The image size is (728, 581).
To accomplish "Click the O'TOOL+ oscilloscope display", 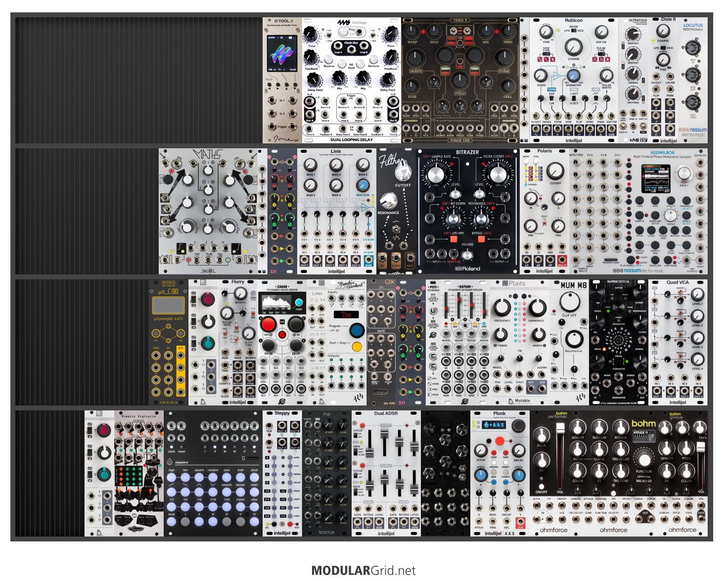I will 282,53.
